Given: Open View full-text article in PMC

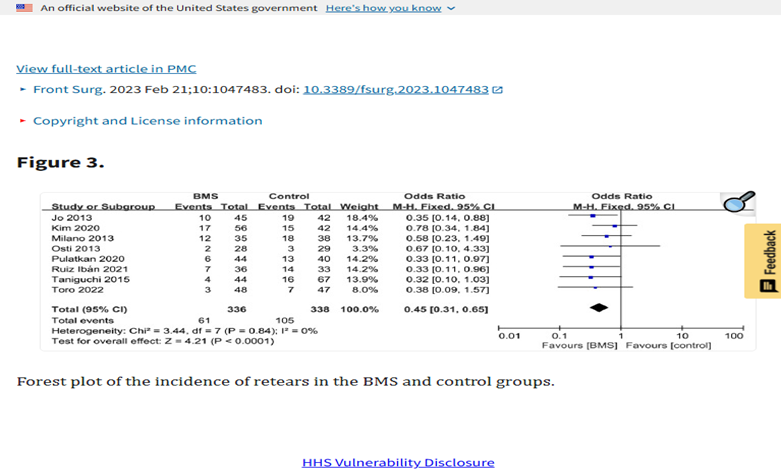Looking at the screenshot, I should coord(106,69).
